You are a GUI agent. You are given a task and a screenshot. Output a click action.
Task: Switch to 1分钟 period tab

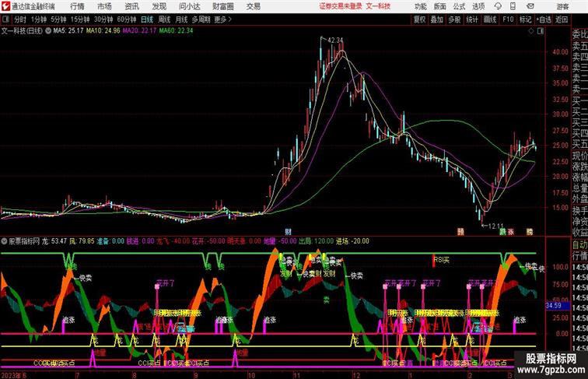(x=39, y=19)
